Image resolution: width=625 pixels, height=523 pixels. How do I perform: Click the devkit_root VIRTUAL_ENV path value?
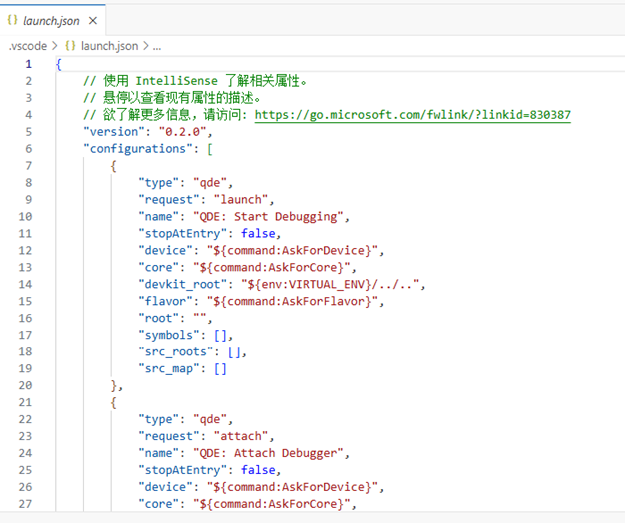tap(338, 284)
